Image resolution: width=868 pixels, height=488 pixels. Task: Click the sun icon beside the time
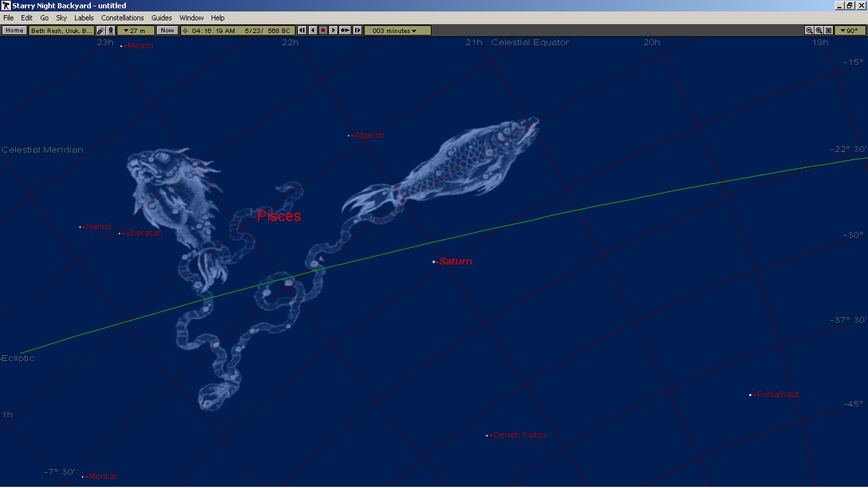186,30
